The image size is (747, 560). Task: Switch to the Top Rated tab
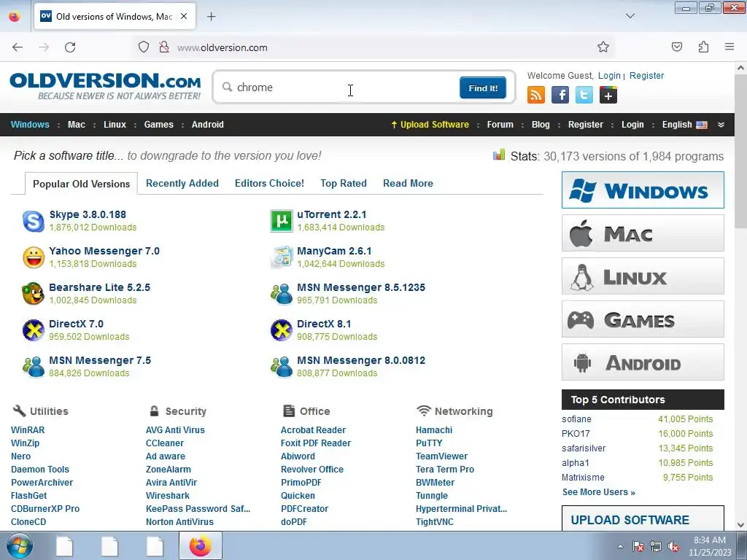[344, 183]
